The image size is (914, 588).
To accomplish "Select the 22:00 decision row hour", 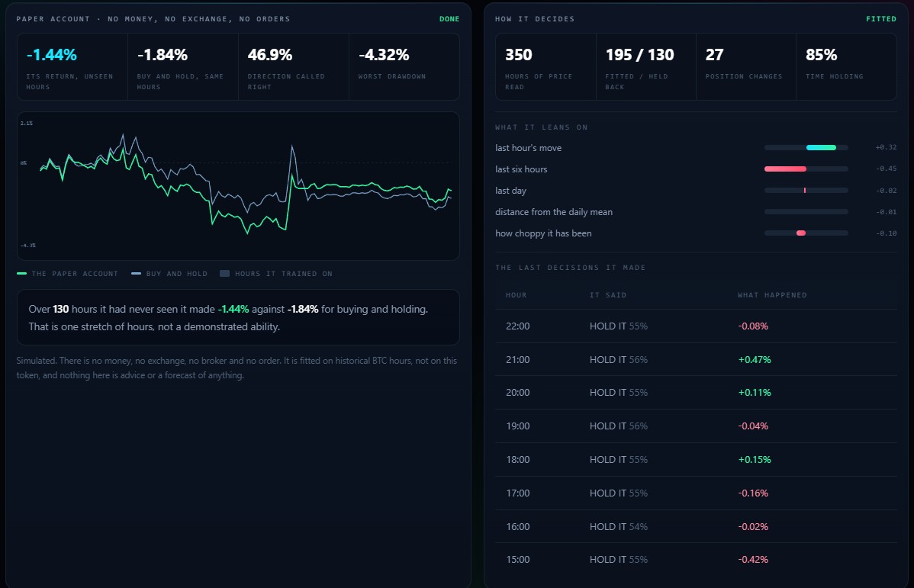I will (x=517, y=326).
